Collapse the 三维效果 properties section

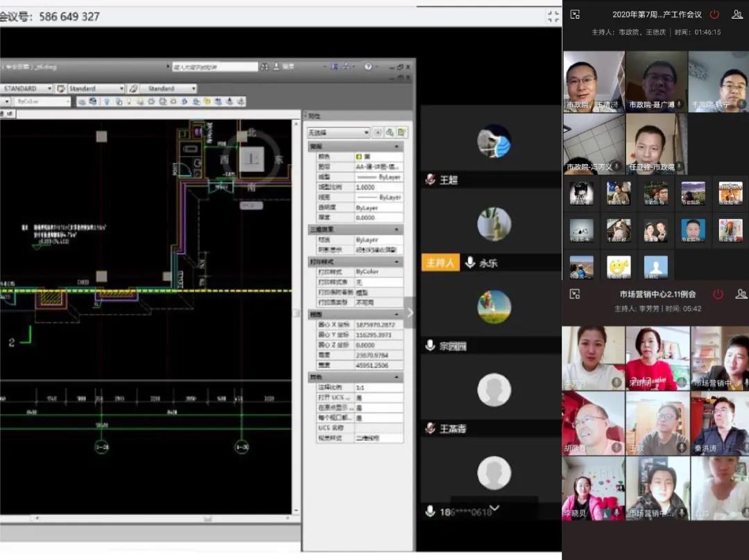point(397,229)
